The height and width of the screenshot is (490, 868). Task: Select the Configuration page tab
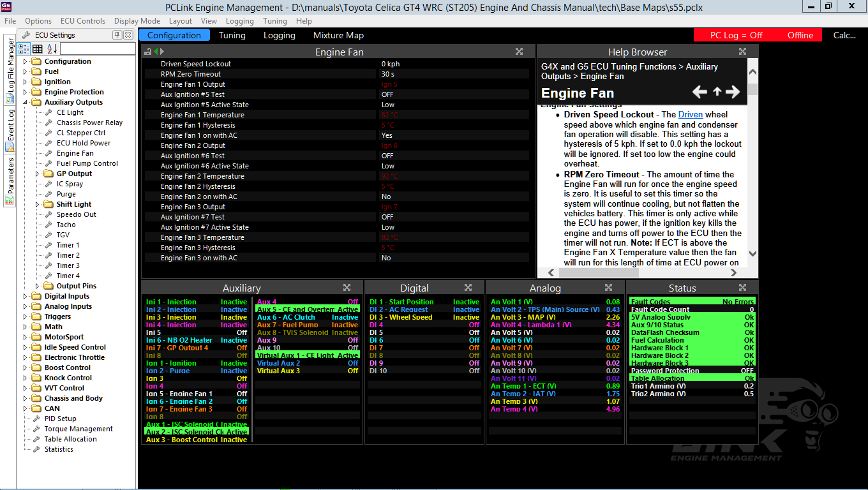coord(174,35)
